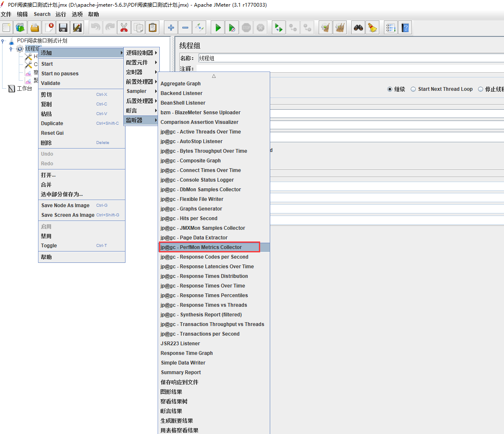The image size is (504, 434).
Task: Select Start Next Thread Loop radio option
Action: tap(413, 89)
